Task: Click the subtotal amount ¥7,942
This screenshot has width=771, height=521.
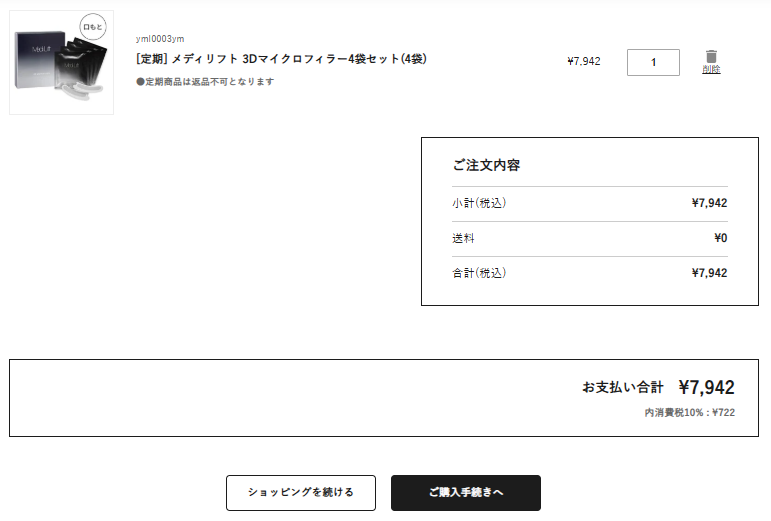Action: coord(709,203)
